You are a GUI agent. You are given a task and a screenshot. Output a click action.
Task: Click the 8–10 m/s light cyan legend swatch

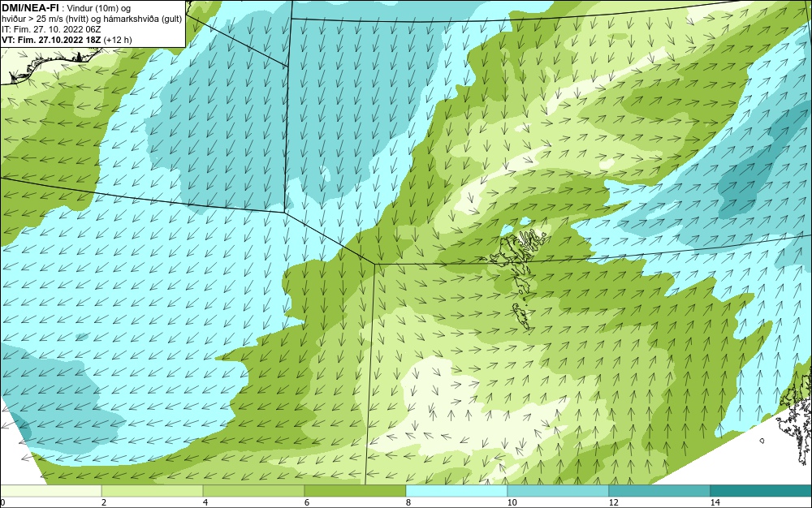tap(456, 491)
